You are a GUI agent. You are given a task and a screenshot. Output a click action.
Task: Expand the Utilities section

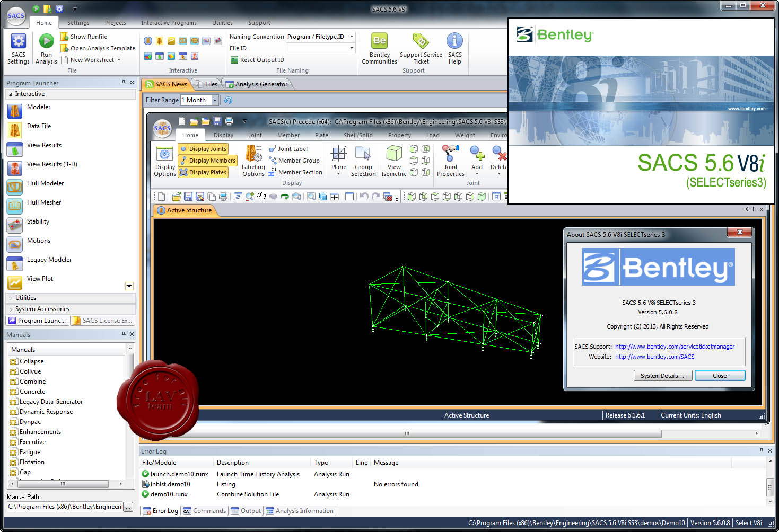(x=11, y=298)
